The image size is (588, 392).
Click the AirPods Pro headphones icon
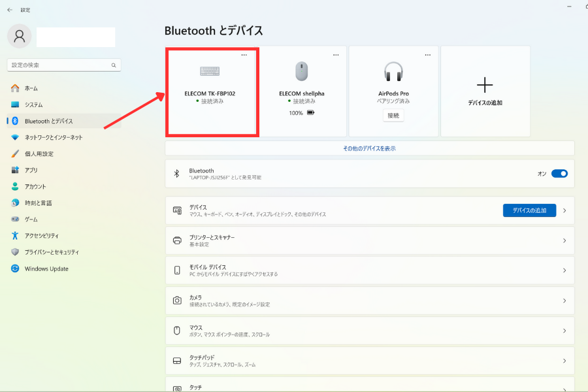click(393, 71)
